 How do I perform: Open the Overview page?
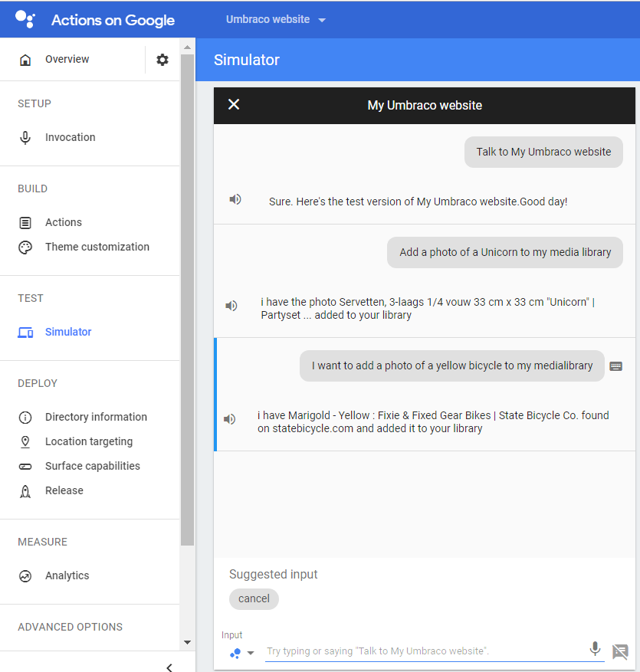click(x=67, y=59)
